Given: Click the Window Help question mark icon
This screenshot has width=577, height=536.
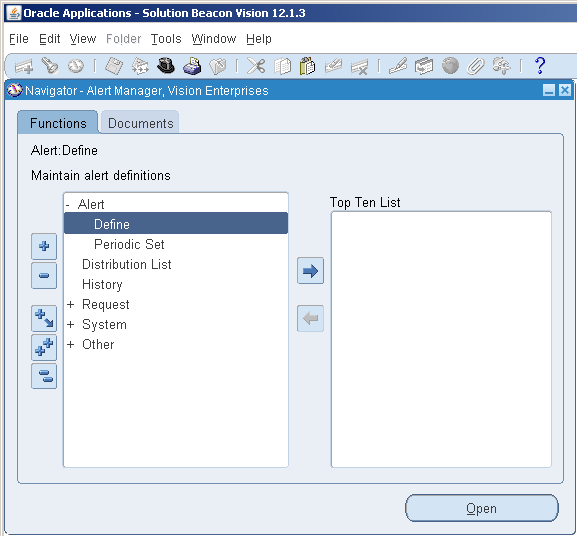Looking at the screenshot, I should pyautogui.click(x=540, y=66).
